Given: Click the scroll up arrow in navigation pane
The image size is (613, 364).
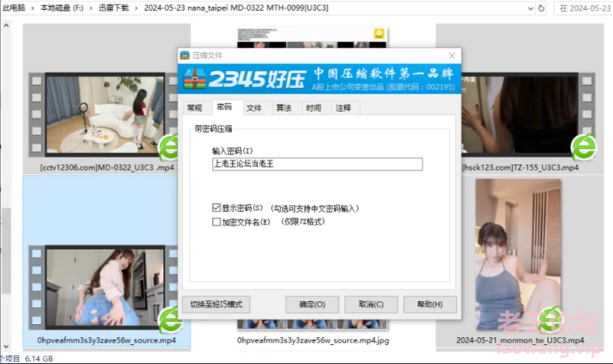Looking at the screenshot, I should coord(6,26).
